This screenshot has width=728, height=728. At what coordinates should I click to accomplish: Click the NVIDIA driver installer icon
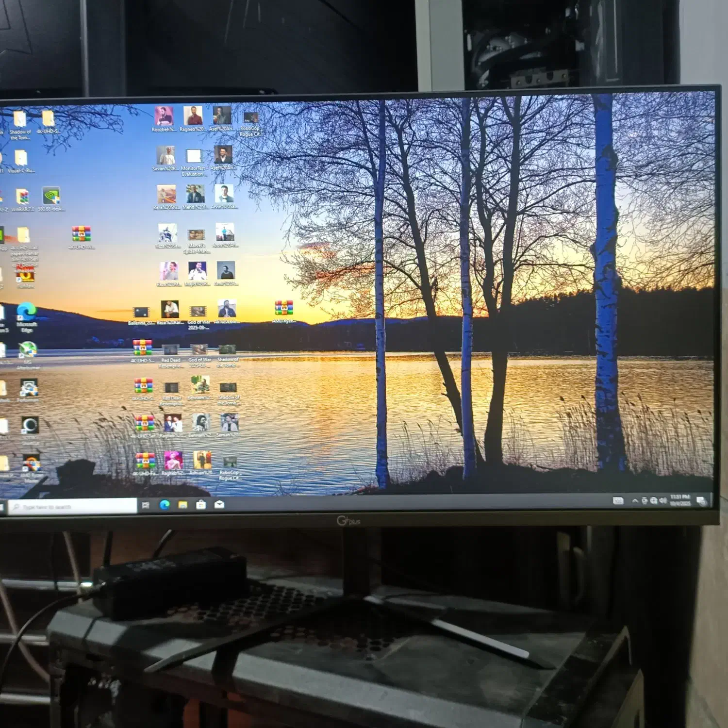click(x=51, y=197)
